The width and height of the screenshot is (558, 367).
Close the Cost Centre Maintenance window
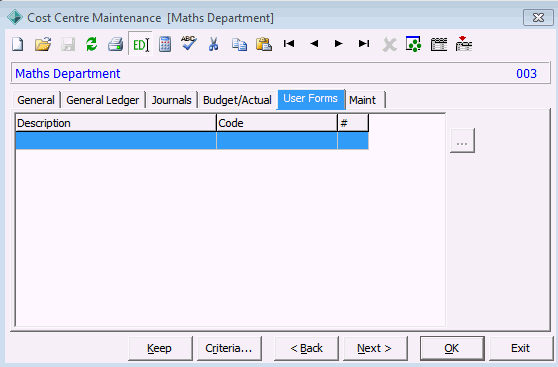pyautogui.click(x=538, y=17)
